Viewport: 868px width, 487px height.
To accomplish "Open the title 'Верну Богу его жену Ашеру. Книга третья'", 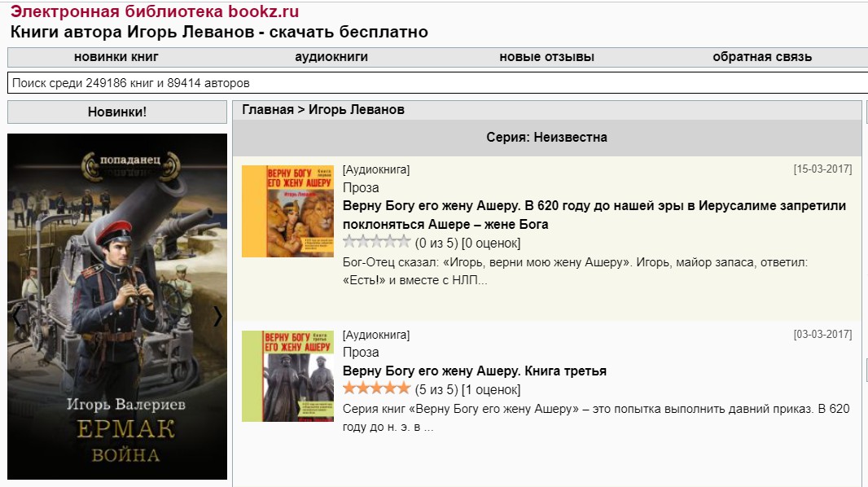I will pyautogui.click(x=475, y=371).
